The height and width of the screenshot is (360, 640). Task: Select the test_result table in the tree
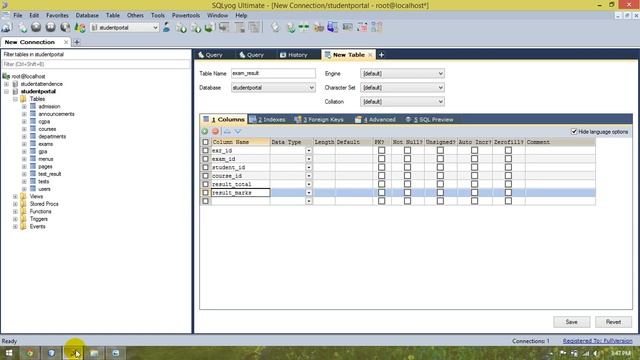pyautogui.click(x=50, y=174)
